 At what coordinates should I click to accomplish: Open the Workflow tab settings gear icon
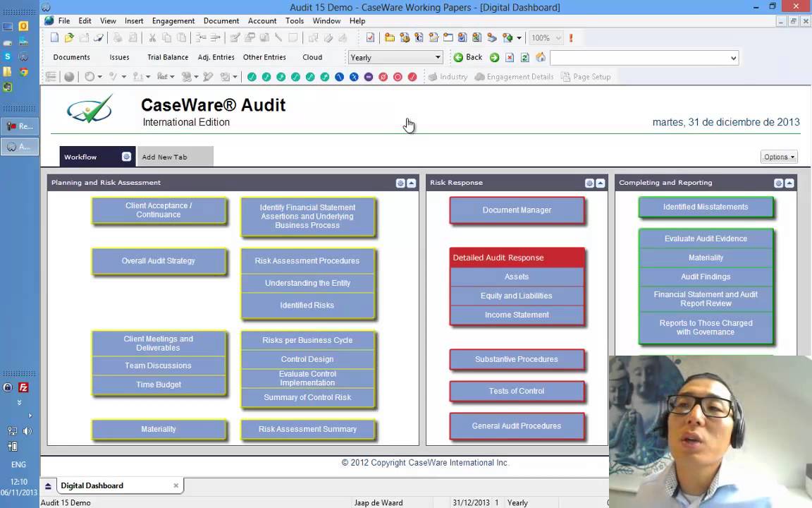pos(126,157)
